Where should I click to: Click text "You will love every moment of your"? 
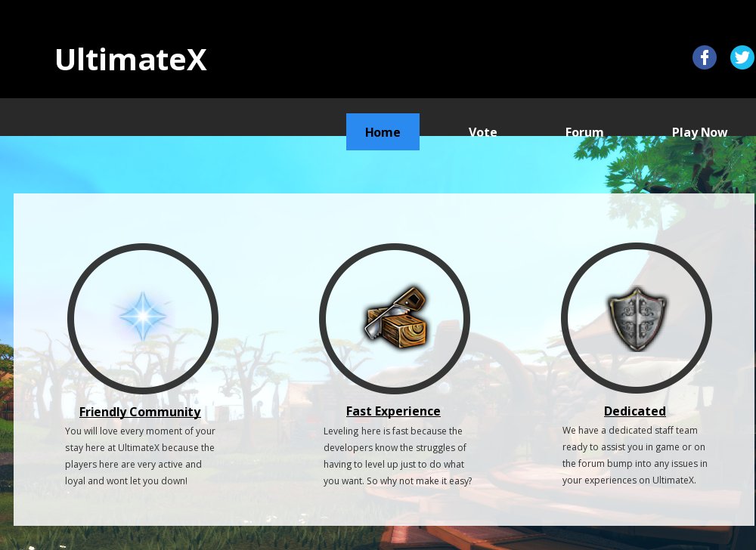pyautogui.click(x=141, y=431)
